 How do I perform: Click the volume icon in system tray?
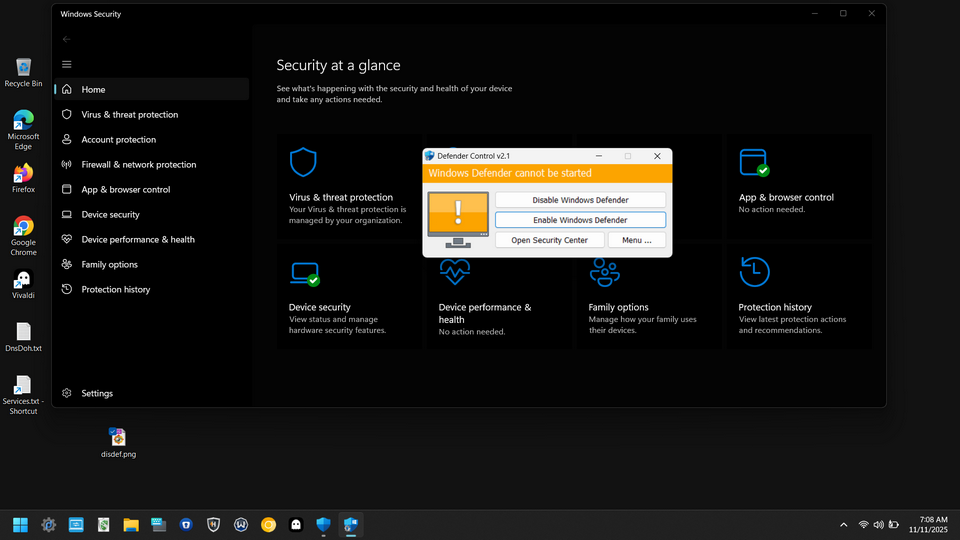[879, 525]
